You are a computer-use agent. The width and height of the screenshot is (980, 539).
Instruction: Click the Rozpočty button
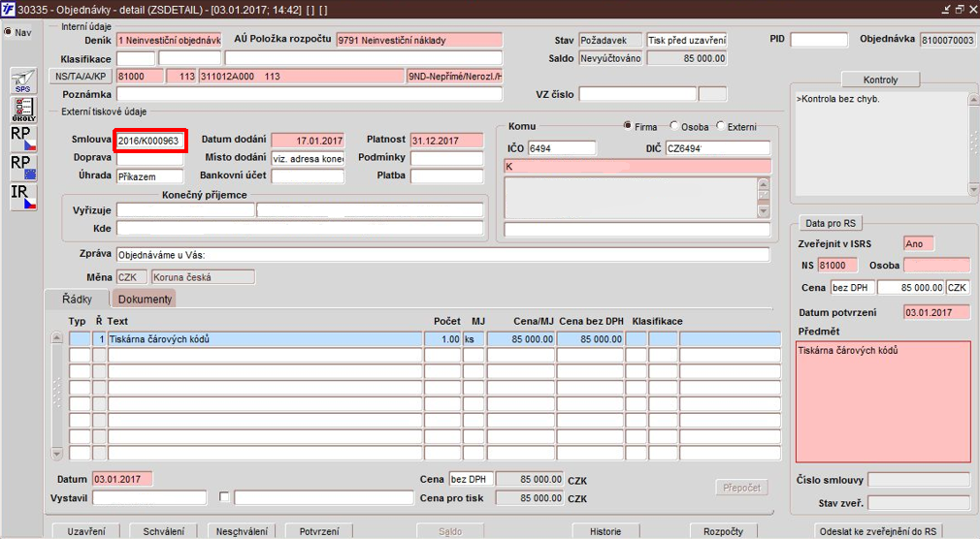pos(723,531)
